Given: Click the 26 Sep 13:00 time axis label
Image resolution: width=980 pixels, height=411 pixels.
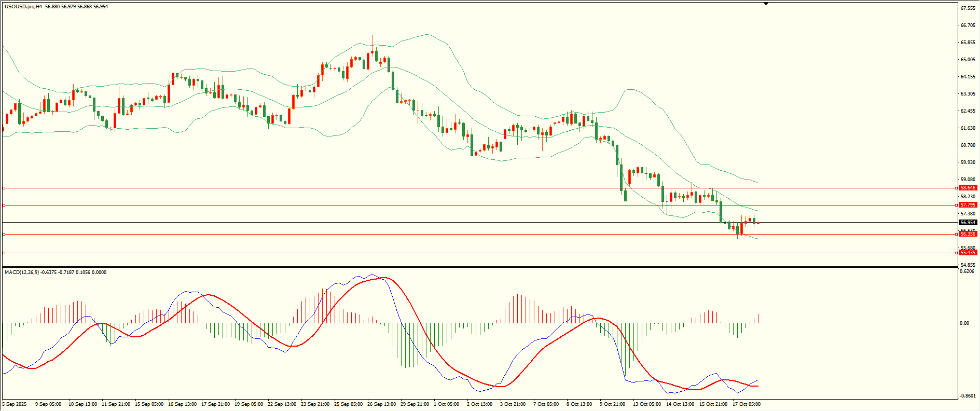Looking at the screenshot, I should [381, 404].
